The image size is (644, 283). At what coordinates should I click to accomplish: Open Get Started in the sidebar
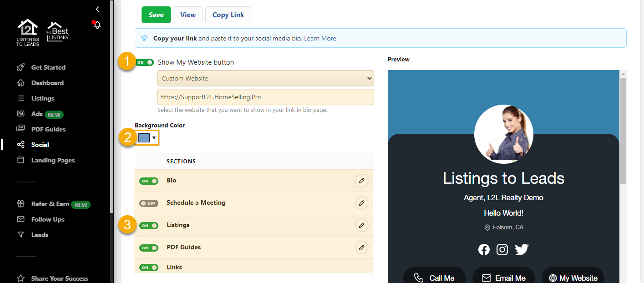coord(48,67)
